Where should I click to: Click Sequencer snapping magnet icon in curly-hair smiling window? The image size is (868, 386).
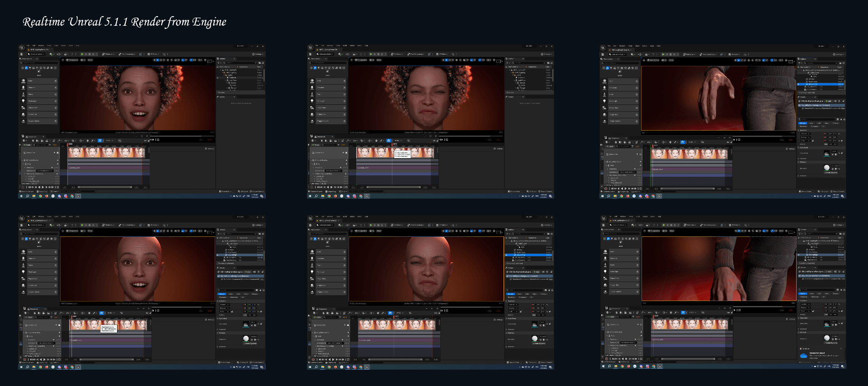100,141
